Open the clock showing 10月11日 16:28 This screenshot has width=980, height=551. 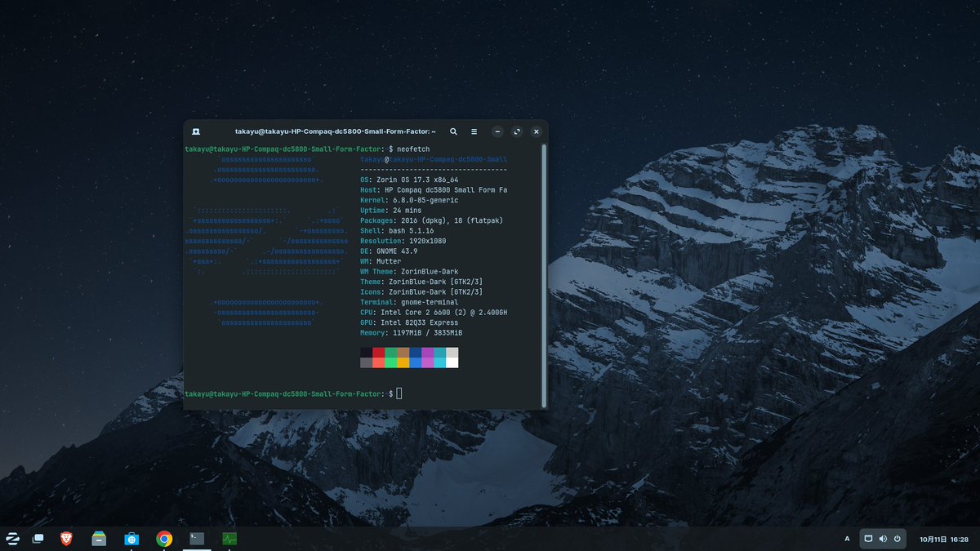(944, 539)
